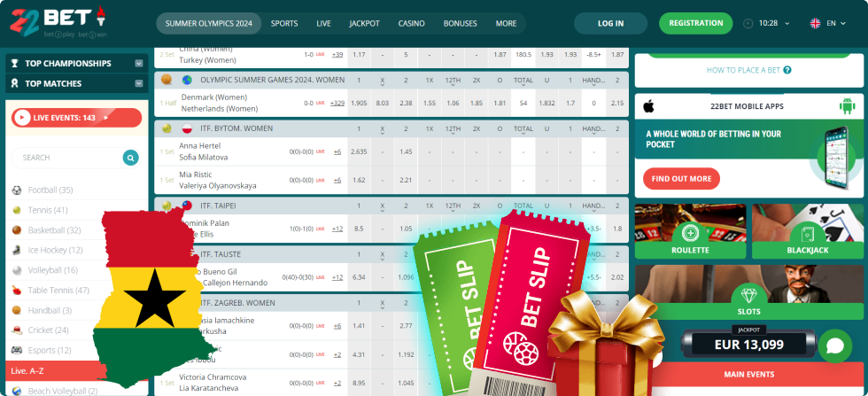This screenshot has width=868, height=396.
Task: Select Tennis (41) in the sidebar
Action: click(48, 210)
